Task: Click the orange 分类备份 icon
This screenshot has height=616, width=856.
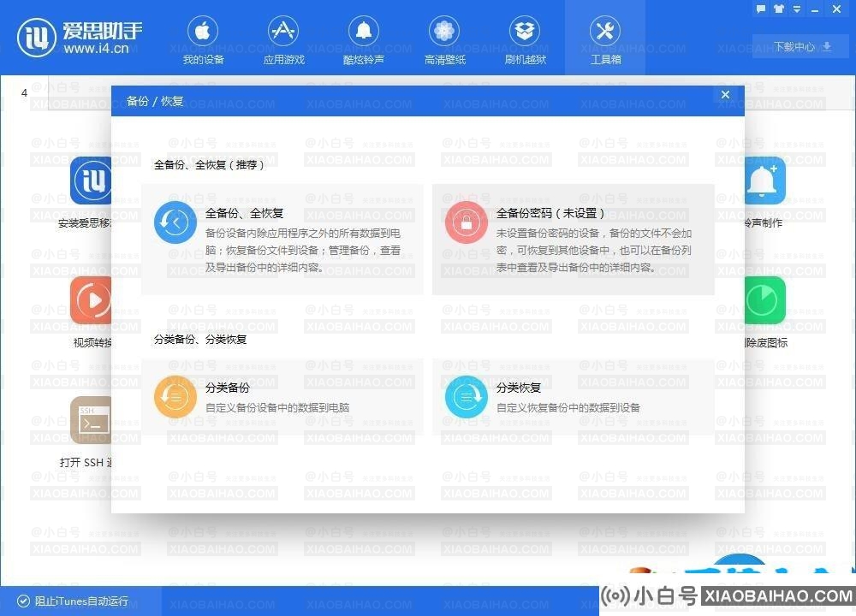Action: pyautogui.click(x=175, y=397)
